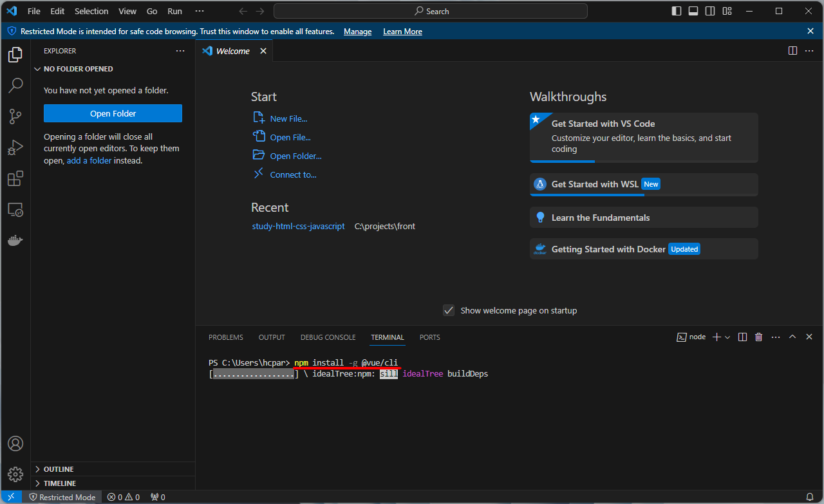Open the Go menu

[x=152, y=11]
